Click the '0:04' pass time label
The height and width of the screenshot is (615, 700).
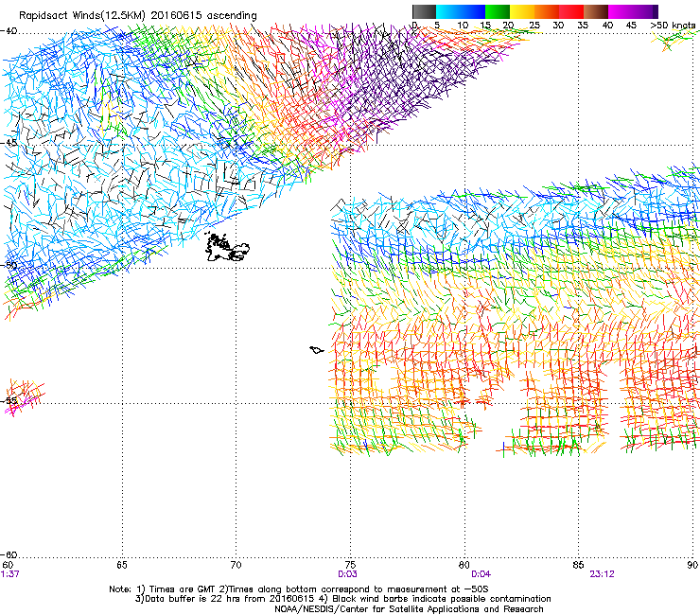(481, 574)
